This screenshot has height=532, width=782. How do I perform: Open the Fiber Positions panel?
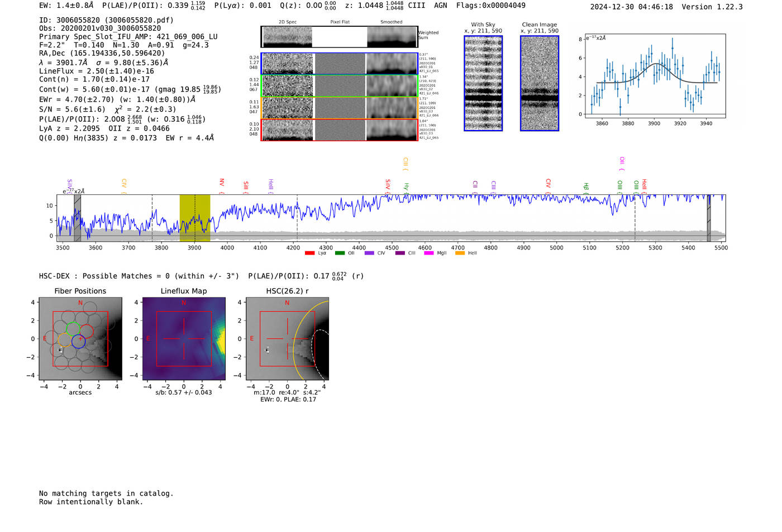coord(80,339)
